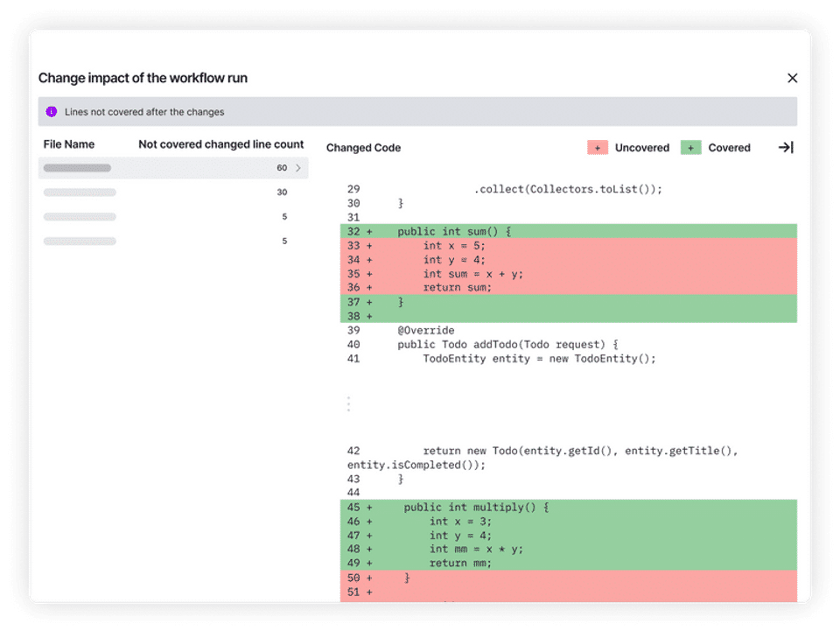Click covered line 37 closing brace
The width and height of the screenshot is (840, 631).
coord(569,302)
